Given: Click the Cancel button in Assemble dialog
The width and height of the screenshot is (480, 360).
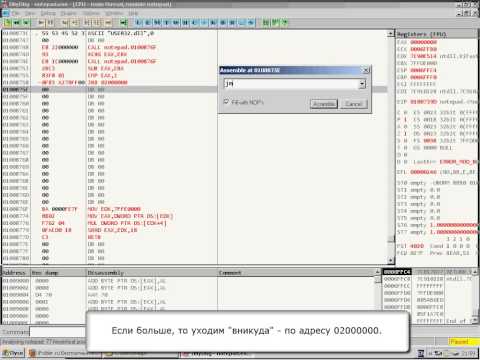Looking at the screenshot, I should pos(353,104).
